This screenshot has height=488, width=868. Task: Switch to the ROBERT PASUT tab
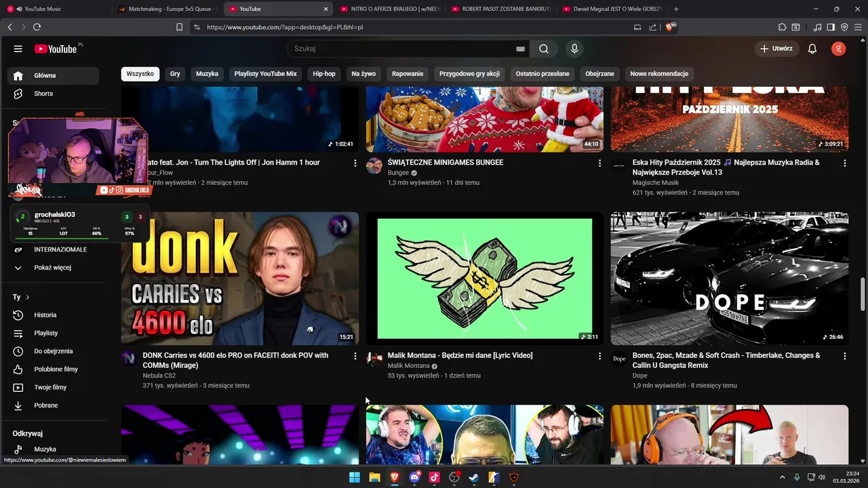[x=500, y=9]
